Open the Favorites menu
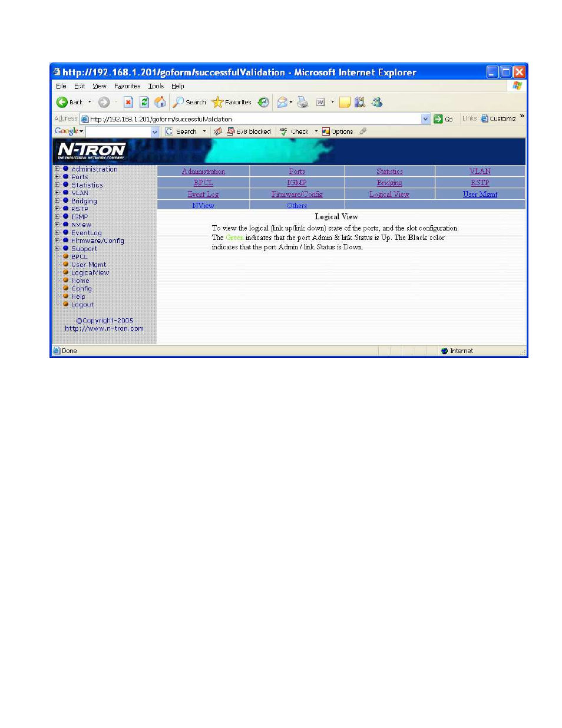 pyautogui.click(x=127, y=86)
